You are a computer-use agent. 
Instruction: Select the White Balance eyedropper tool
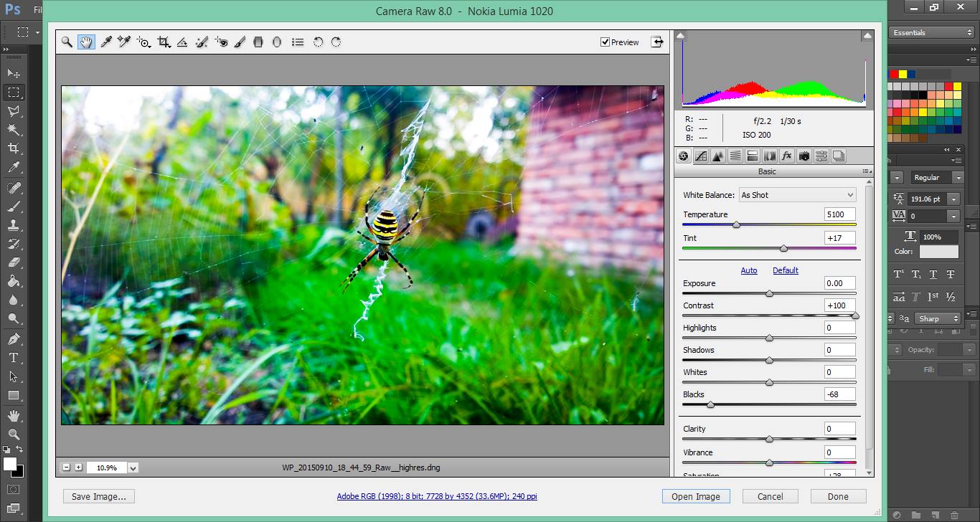coord(106,42)
